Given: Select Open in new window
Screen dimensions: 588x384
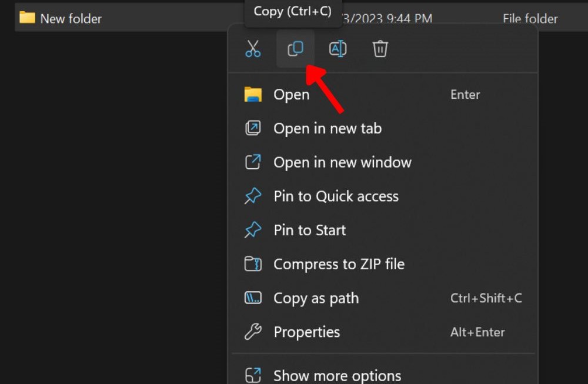Looking at the screenshot, I should pos(342,162).
